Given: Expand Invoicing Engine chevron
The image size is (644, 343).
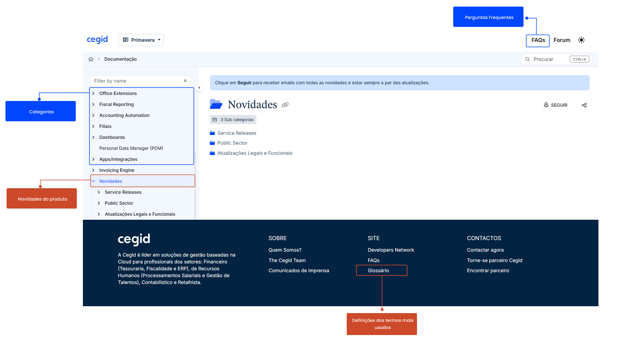Looking at the screenshot, I should pos(93,170).
